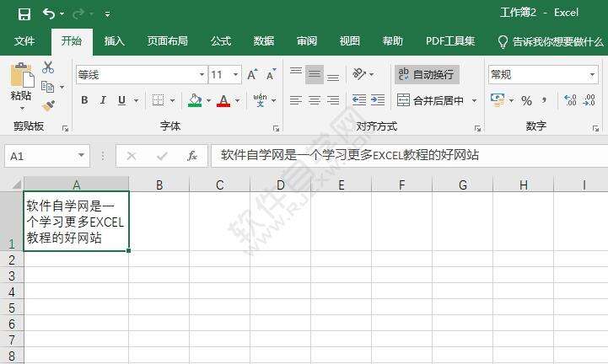Screen dimensions: 608x364
Task: Select Align Right icon
Action: tap(333, 101)
